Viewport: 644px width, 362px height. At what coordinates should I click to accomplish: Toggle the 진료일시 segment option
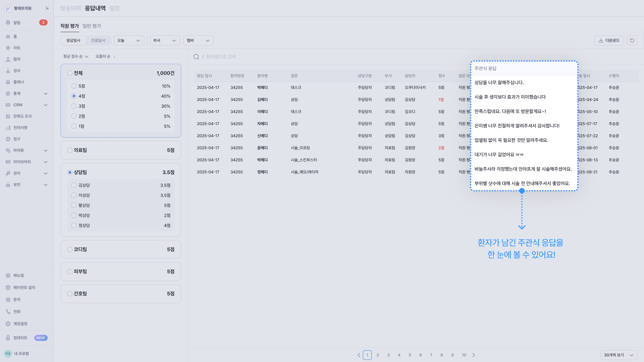click(98, 41)
